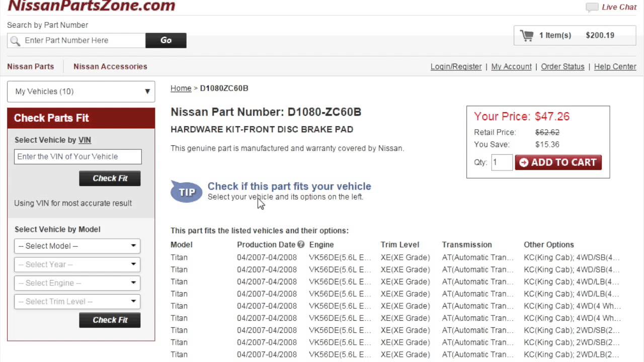Screen dimensions: 644x362
Task: Click the VIN help link
Action: point(85,140)
